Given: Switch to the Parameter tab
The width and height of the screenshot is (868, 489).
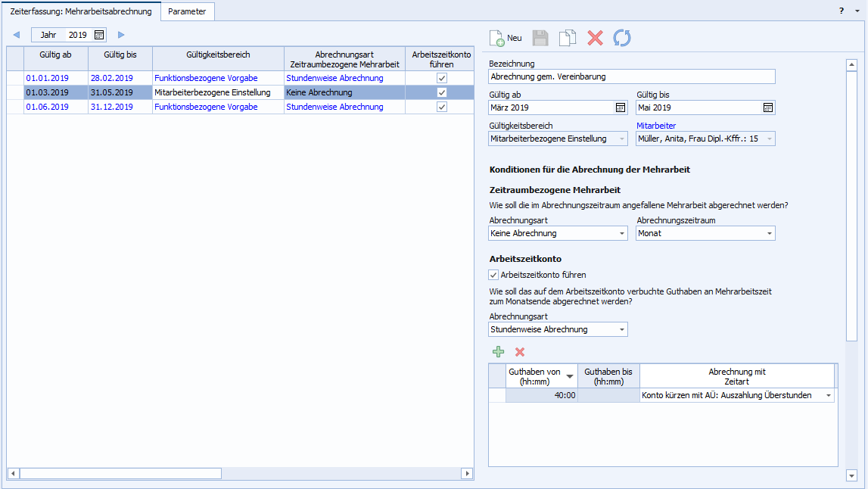Looking at the screenshot, I should click(187, 11).
